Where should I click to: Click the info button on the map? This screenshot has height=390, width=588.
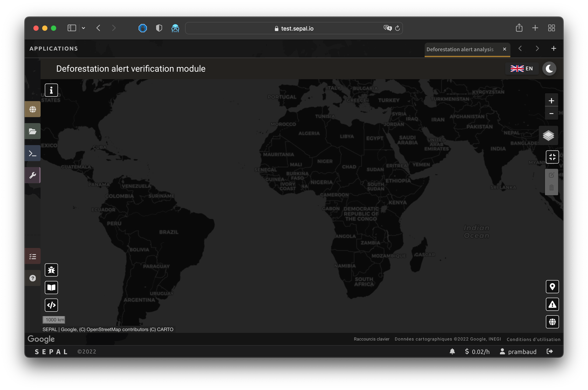51,90
